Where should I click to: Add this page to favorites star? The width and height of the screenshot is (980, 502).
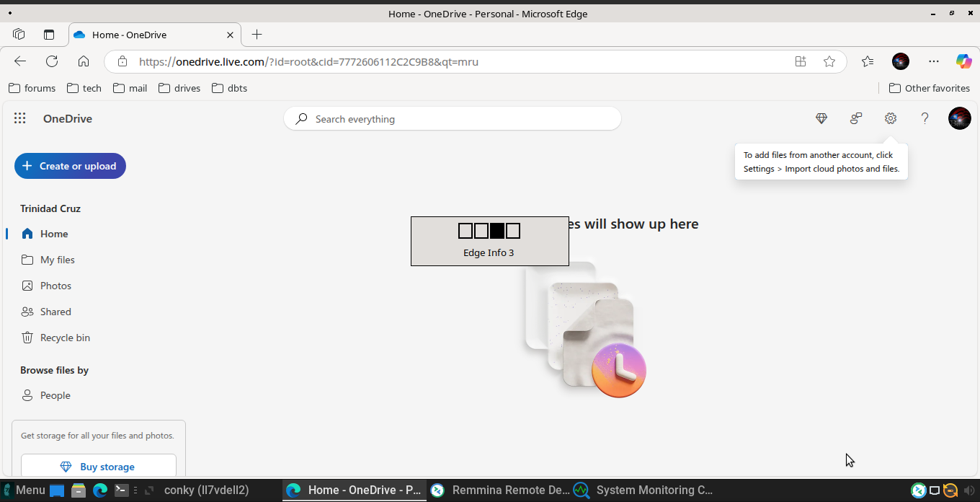click(x=829, y=61)
